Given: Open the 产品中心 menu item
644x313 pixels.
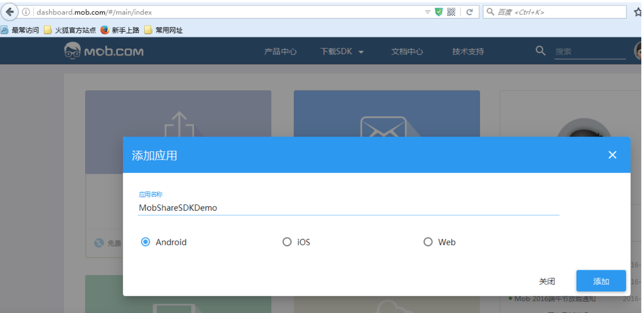Looking at the screenshot, I should point(280,51).
